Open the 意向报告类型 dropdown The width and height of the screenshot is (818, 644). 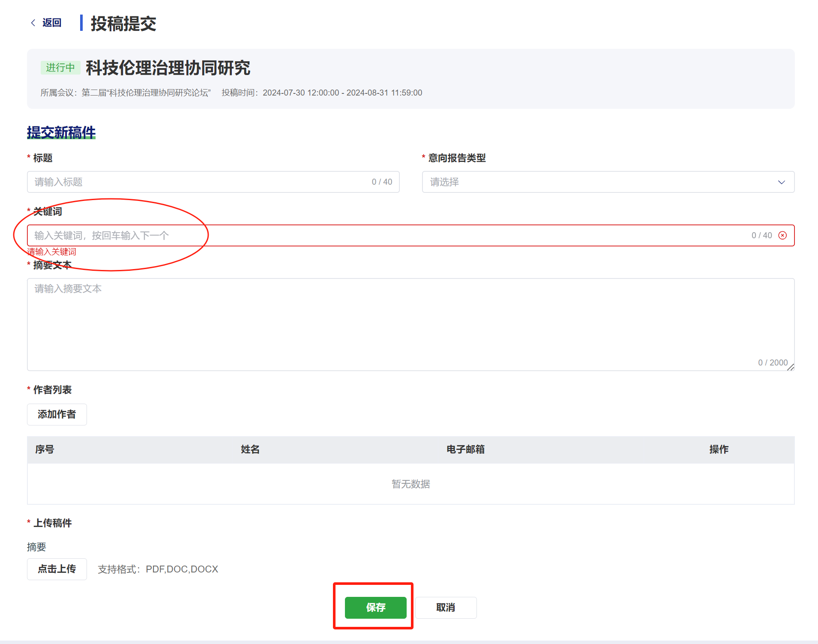tap(600, 182)
